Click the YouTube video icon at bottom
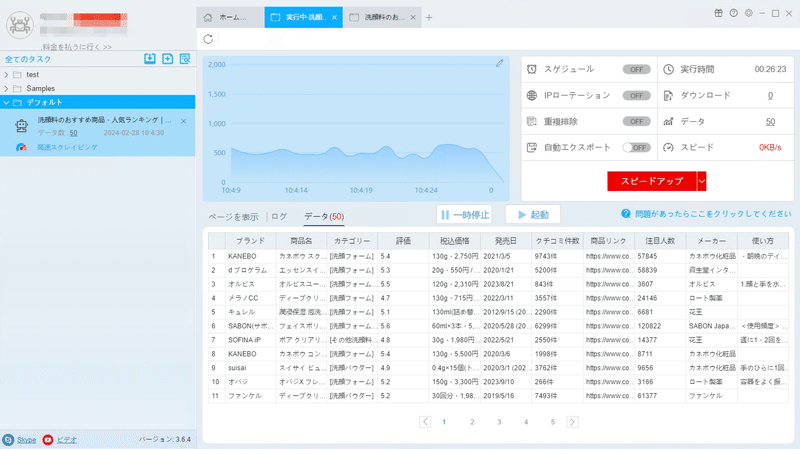 (x=47, y=440)
